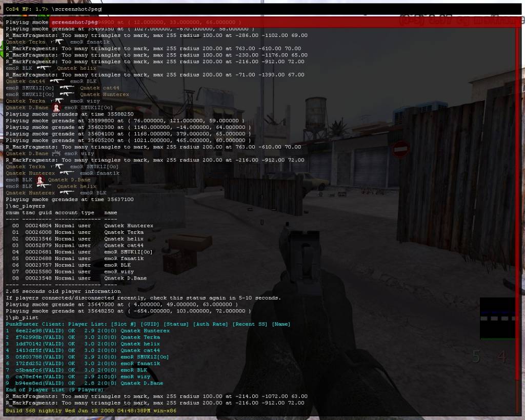
Task: Select rifle icon in SMUK1Z[Oo] kills cat44 line
Action: tap(67, 88)
